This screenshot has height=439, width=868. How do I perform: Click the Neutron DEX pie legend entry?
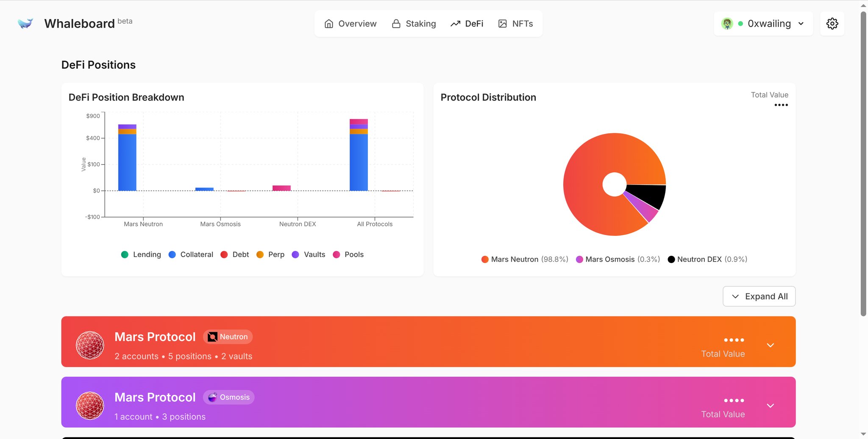click(707, 259)
